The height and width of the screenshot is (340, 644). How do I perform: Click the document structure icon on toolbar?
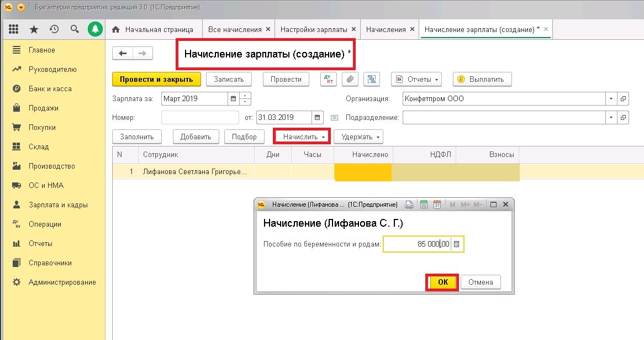371,79
